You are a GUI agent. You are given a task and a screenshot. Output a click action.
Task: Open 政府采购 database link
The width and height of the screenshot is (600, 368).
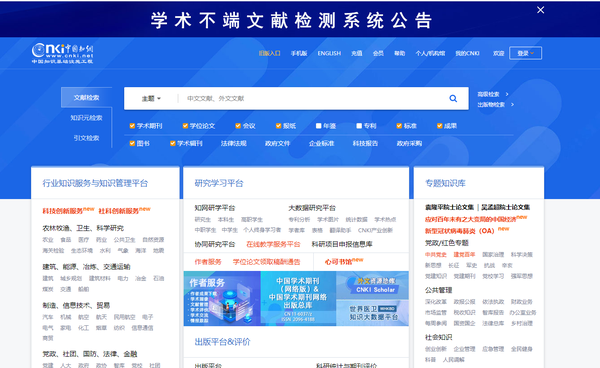pyautogui.click(x=409, y=143)
